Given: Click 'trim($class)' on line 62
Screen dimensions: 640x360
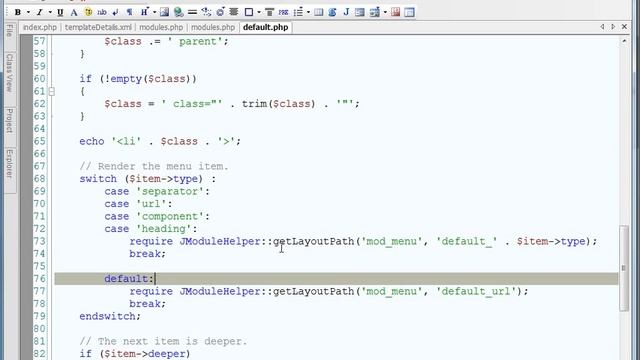Looking at the screenshot, I should [x=278, y=104].
